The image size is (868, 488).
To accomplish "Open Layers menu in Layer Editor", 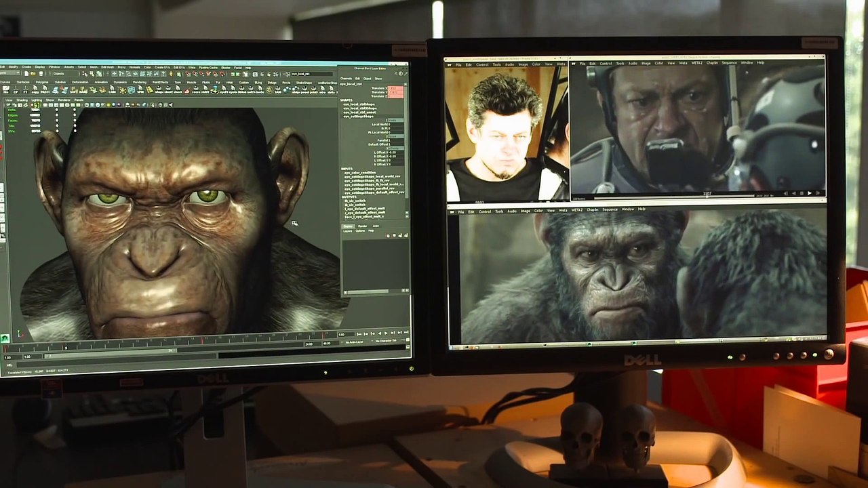I will pos(347,231).
